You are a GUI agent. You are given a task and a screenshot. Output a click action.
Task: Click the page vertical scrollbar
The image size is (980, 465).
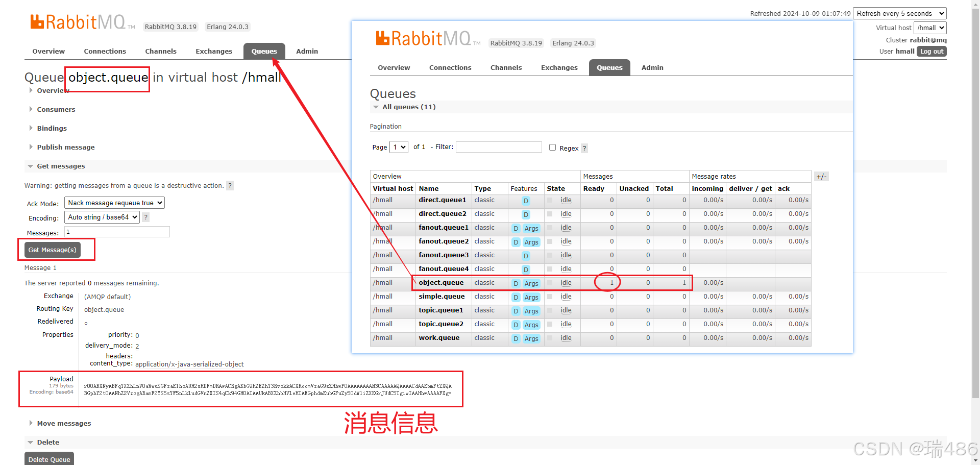(975, 204)
